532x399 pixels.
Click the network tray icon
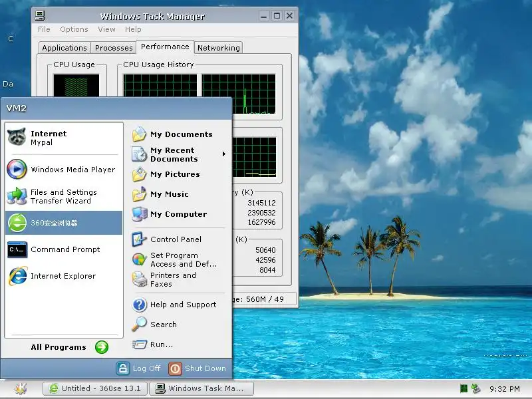coord(476,388)
